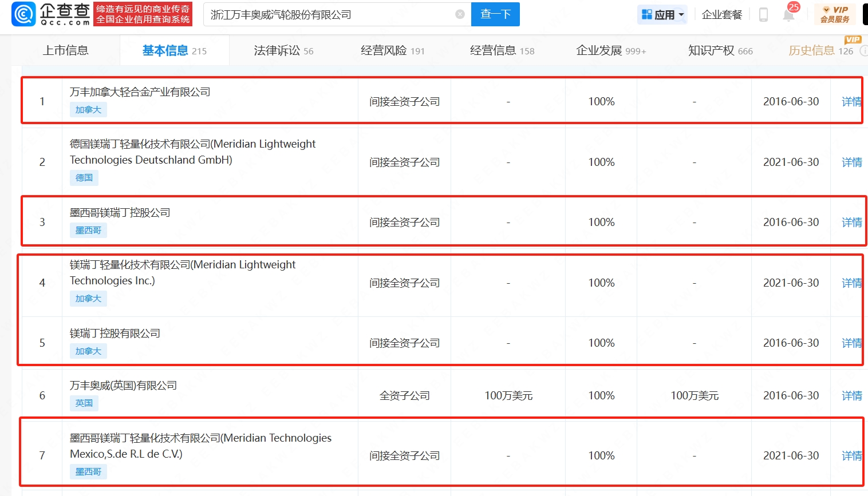Image resolution: width=868 pixels, height=496 pixels.
Task: Select 间接全资子公司 cell in row 3
Action: (405, 223)
